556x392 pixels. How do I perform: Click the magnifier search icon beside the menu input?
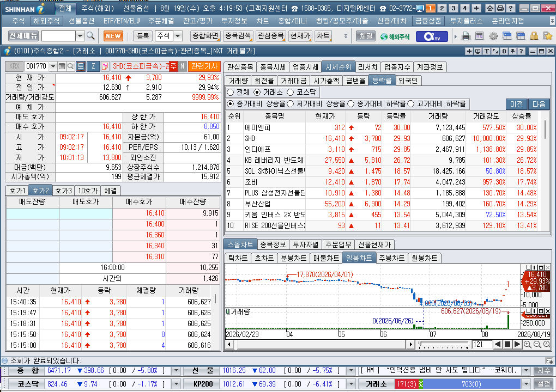(91, 36)
